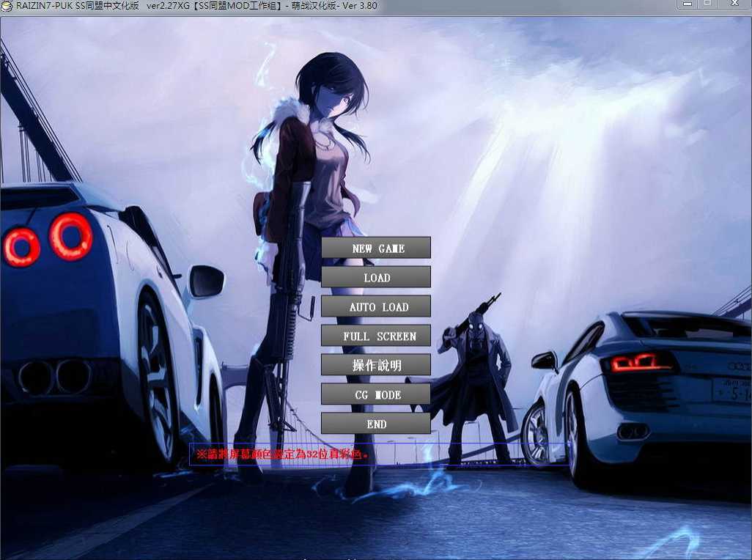
Task: Click the RAIZIN7 app icon in title bar
Action: [7, 7]
